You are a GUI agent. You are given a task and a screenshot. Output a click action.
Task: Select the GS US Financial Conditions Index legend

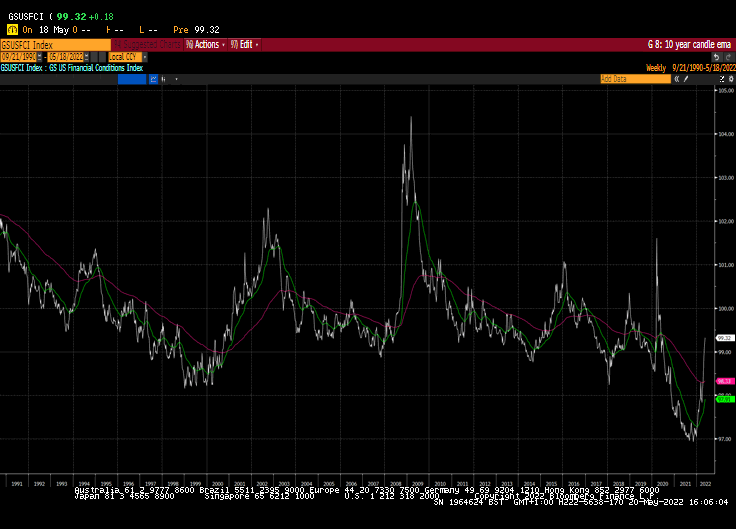[72, 67]
